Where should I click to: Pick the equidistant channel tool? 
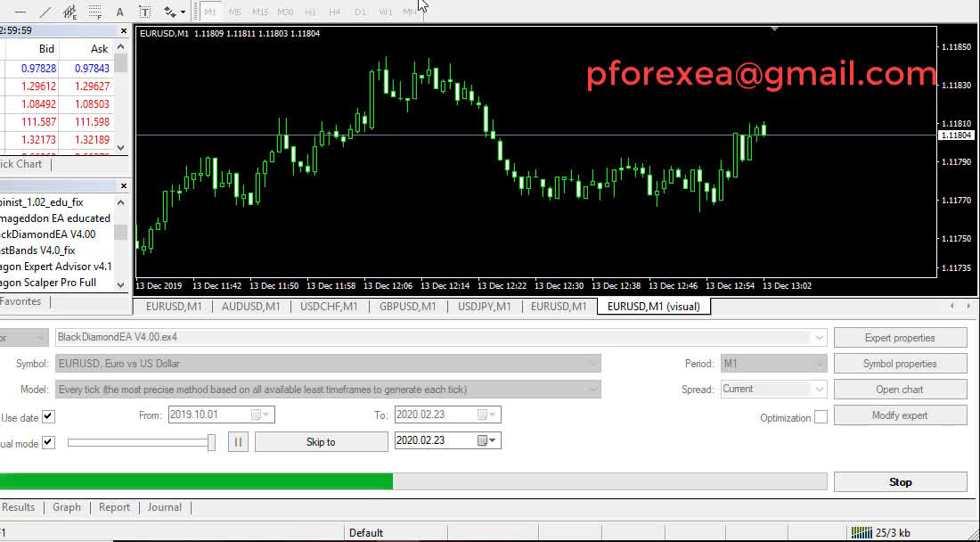pos(69,12)
